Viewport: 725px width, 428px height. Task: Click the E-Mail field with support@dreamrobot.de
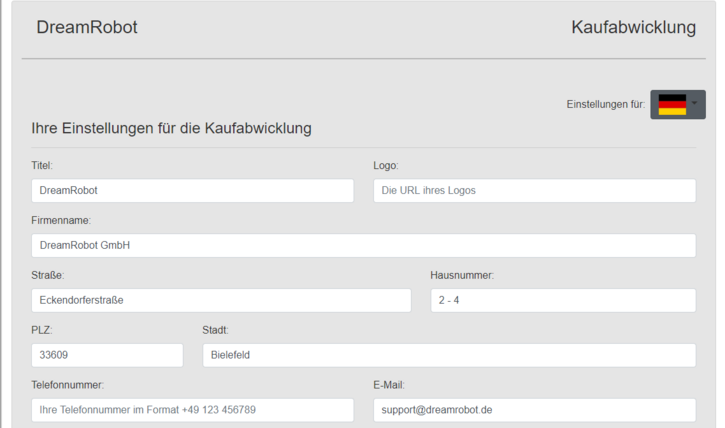(535, 410)
